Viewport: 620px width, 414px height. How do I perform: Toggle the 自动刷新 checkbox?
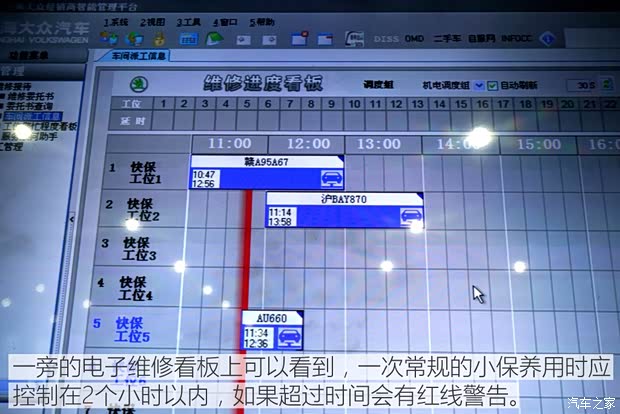click(492, 85)
